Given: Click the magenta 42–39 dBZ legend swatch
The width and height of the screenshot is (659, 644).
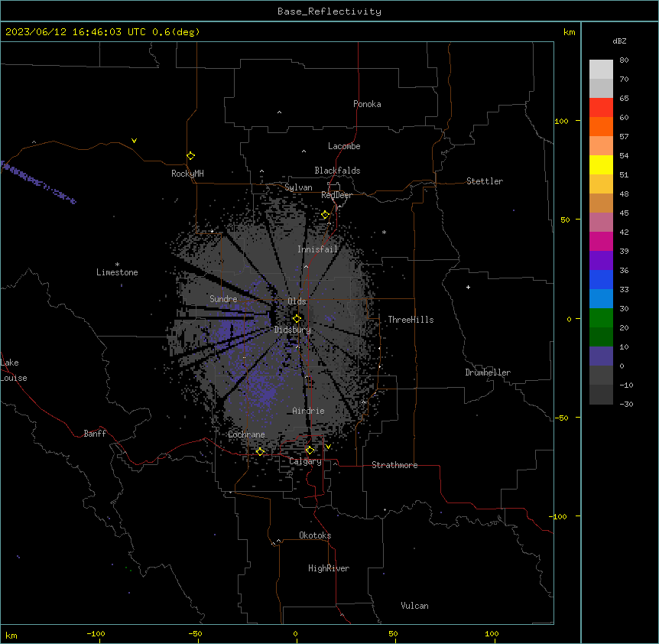Looking at the screenshot, I should (x=601, y=241).
